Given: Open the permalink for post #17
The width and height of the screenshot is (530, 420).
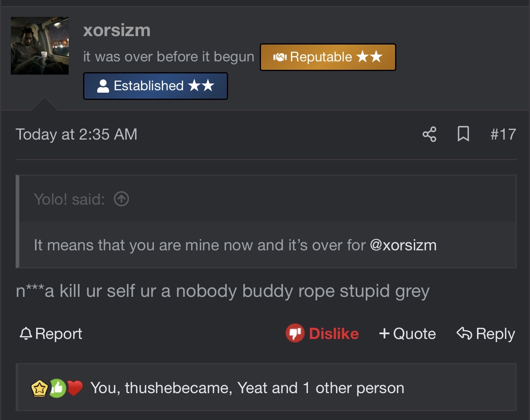Looking at the screenshot, I should pyautogui.click(x=503, y=134).
